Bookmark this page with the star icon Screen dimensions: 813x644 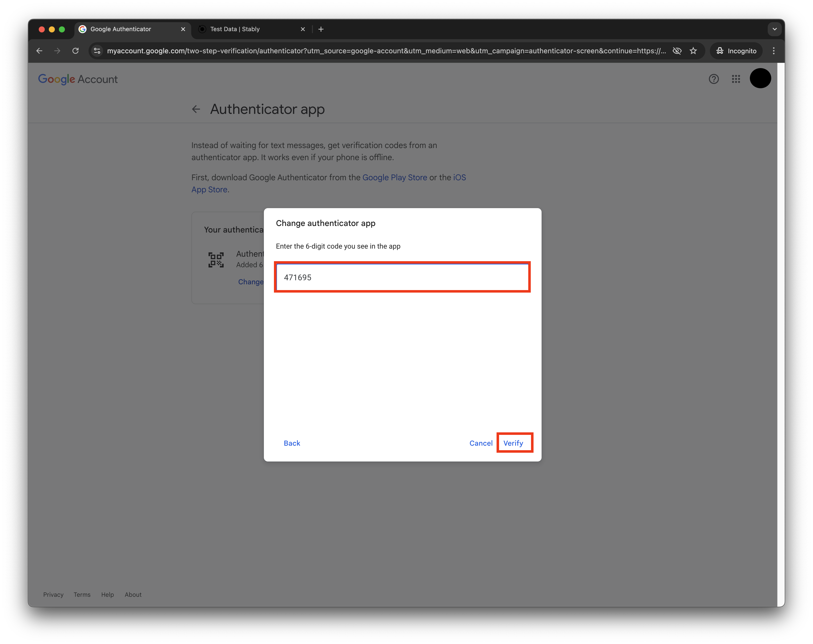click(693, 51)
